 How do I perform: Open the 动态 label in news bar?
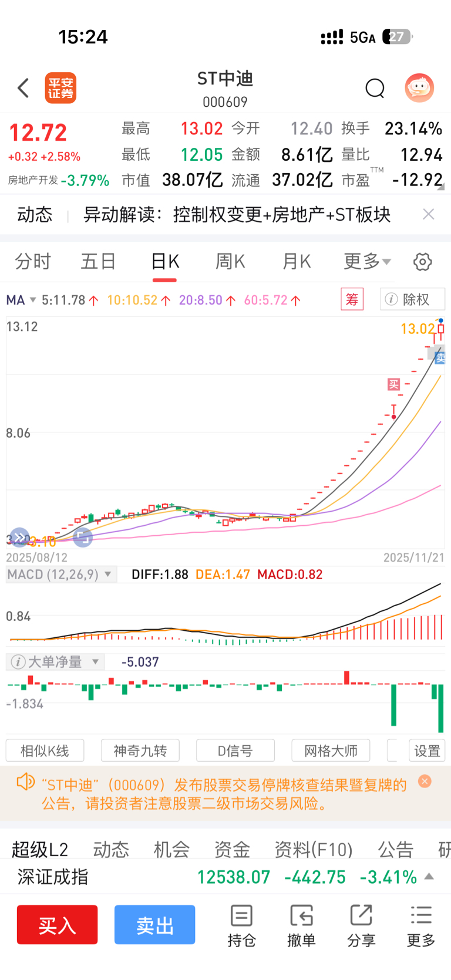pos(35,214)
